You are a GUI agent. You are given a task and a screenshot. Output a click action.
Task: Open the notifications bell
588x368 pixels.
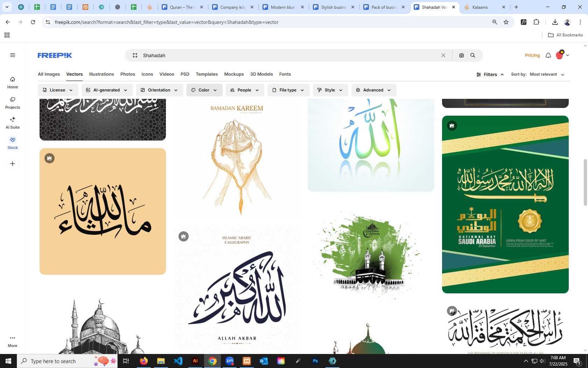click(x=548, y=55)
